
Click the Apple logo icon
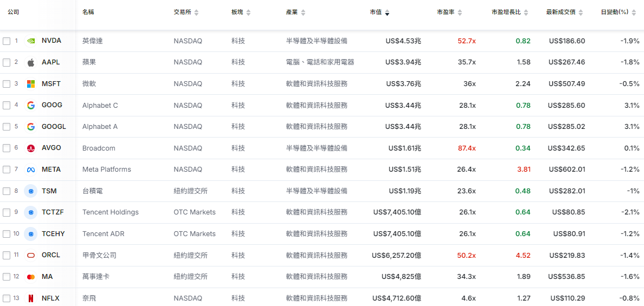click(x=31, y=62)
